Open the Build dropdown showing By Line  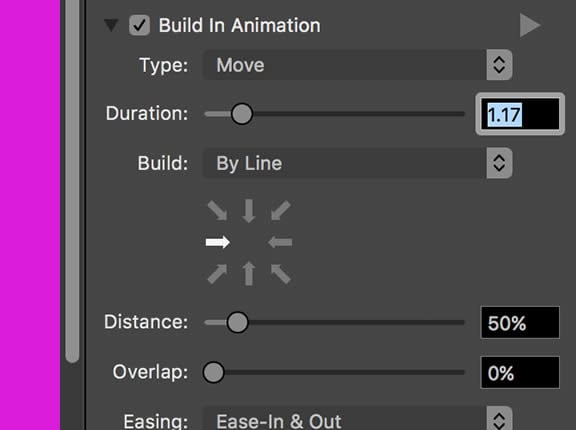tap(358, 163)
